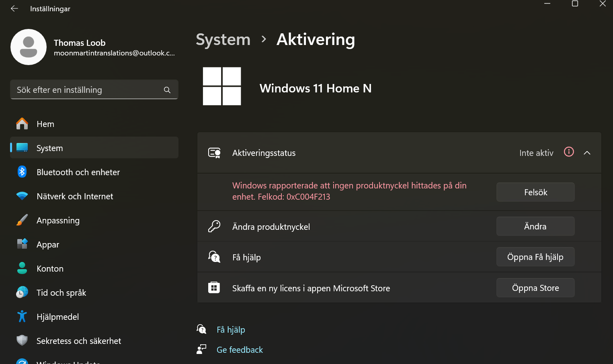Click the Sök efter en inställning field
Viewport: 613px width, 364px height.
click(x=94, y=90)
